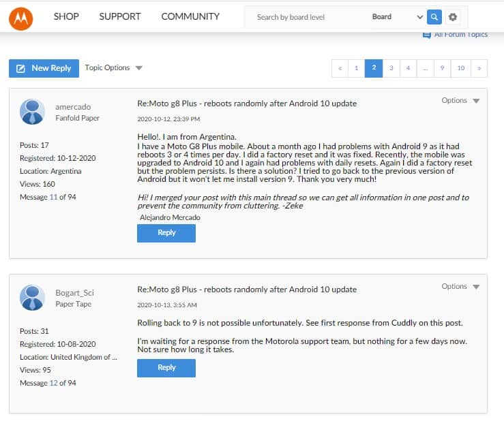Click message number 12 link

point(53,383)
